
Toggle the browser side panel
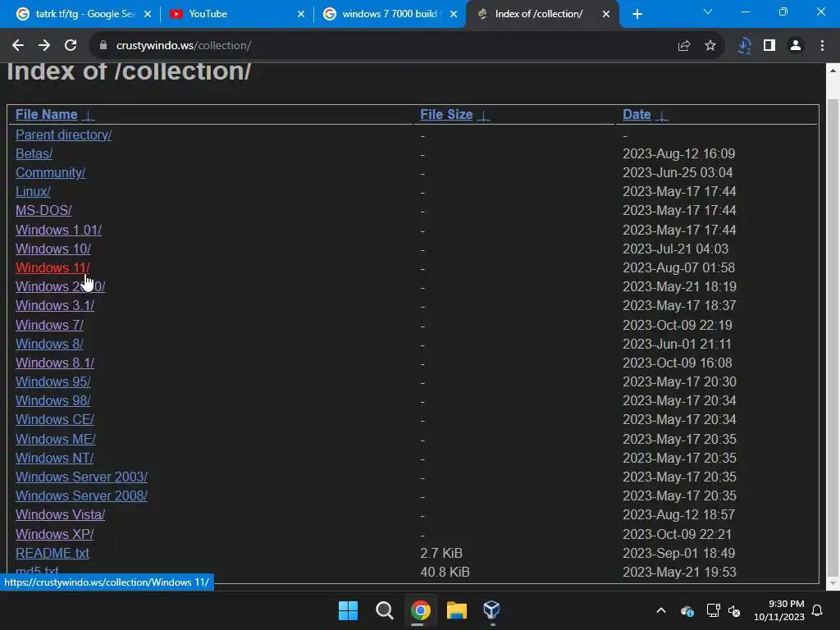[x=769, y=46]
